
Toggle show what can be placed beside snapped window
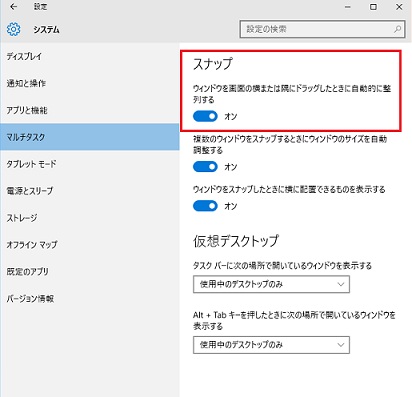[205, 206]
